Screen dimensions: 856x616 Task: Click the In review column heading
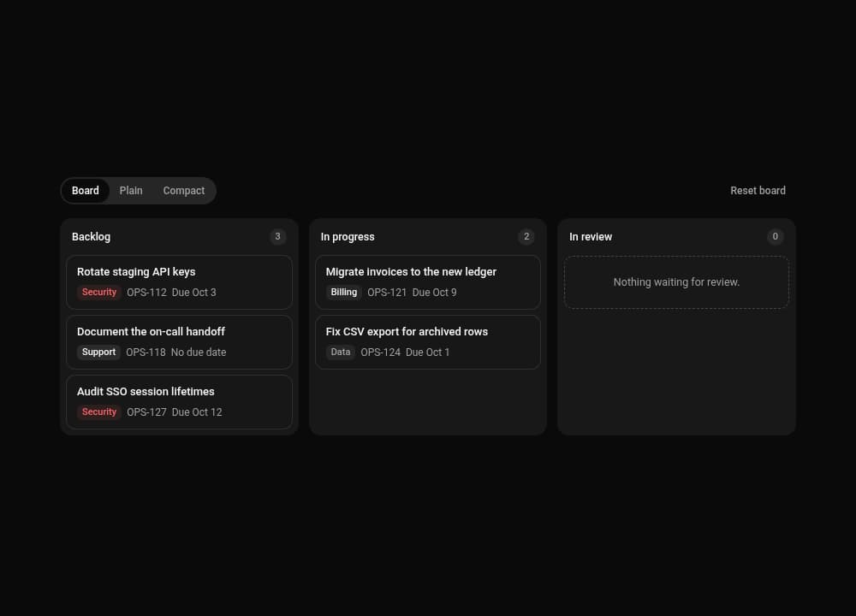click(x=591, y=237)
